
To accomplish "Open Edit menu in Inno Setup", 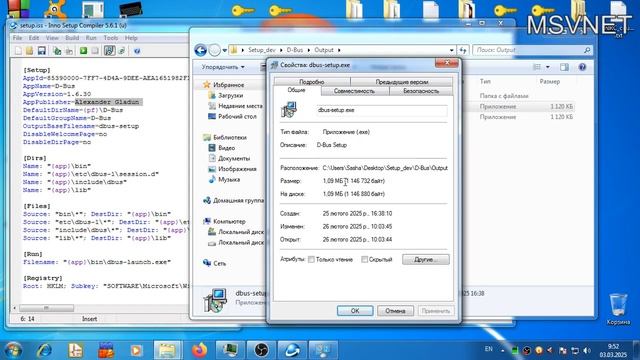I will [34, 38].
